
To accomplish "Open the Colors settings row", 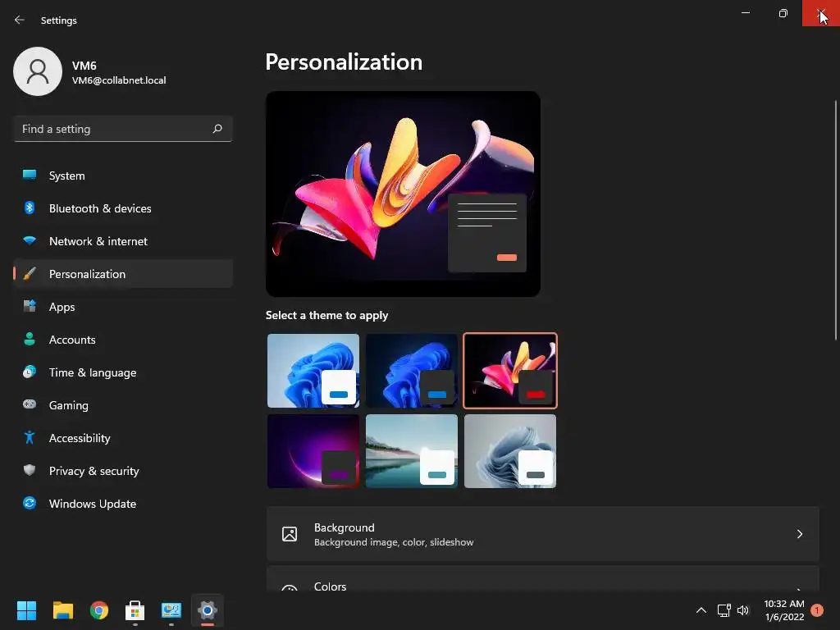I will coord(543,578).
